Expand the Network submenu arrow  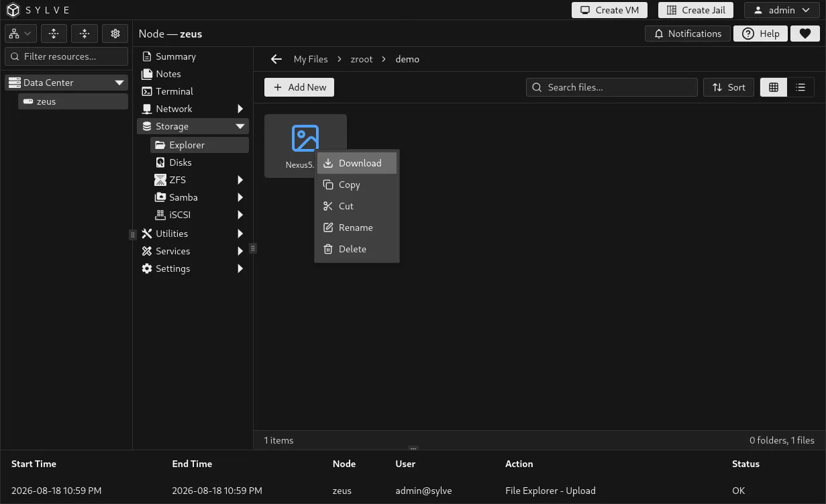(x=240, y=109)
